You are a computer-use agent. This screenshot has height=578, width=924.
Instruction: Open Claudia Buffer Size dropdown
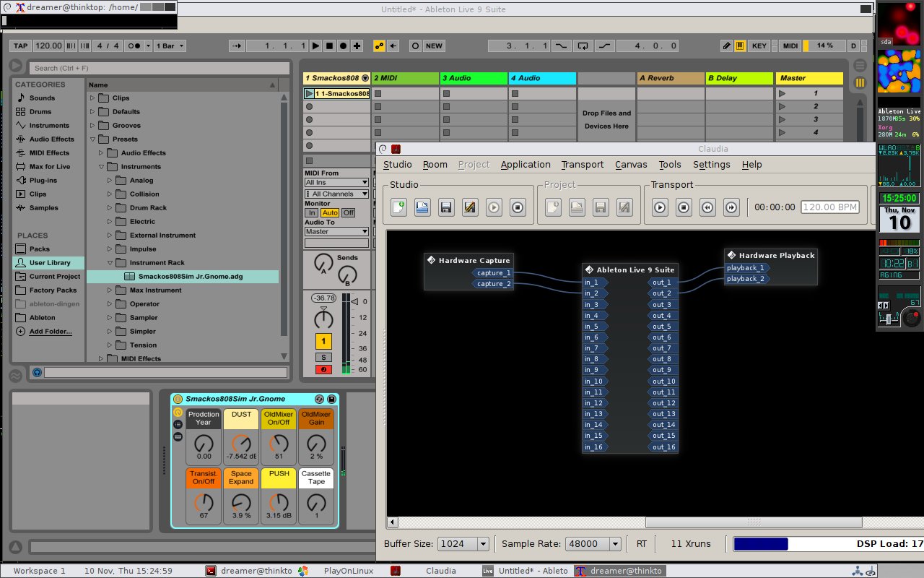463,544
